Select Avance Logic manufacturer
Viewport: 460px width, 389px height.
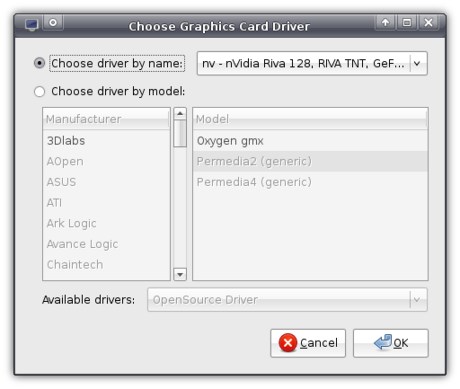tap(107, 244)
